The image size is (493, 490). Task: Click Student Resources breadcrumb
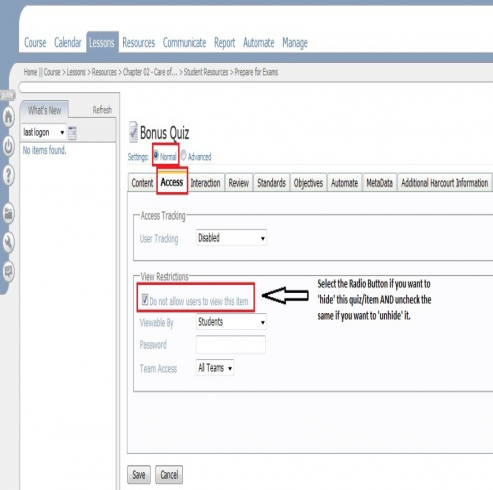pyautogui.click(x=206, y=72)
